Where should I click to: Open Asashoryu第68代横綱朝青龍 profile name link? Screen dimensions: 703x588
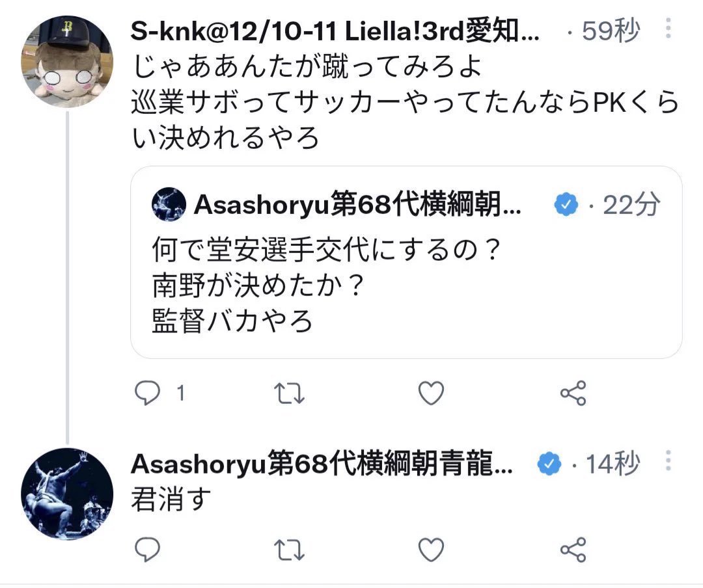coord(322,463)
